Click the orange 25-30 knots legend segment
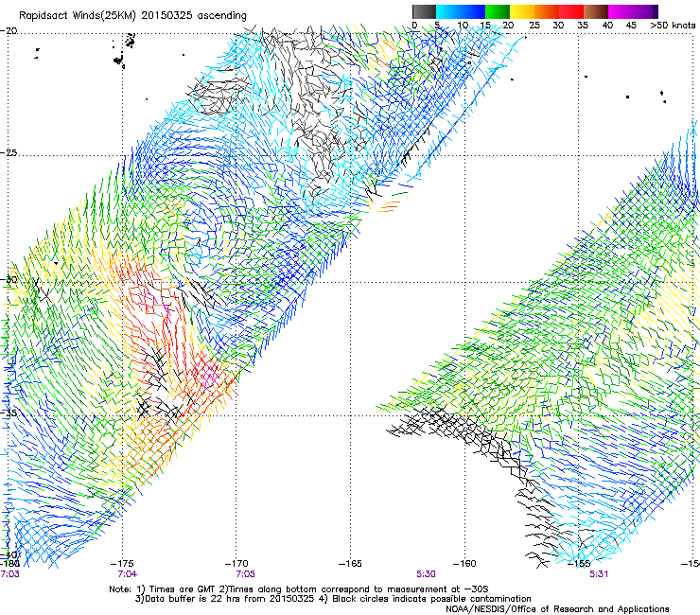The width and height of the screenshot is (700, 615). pos(547,11)
